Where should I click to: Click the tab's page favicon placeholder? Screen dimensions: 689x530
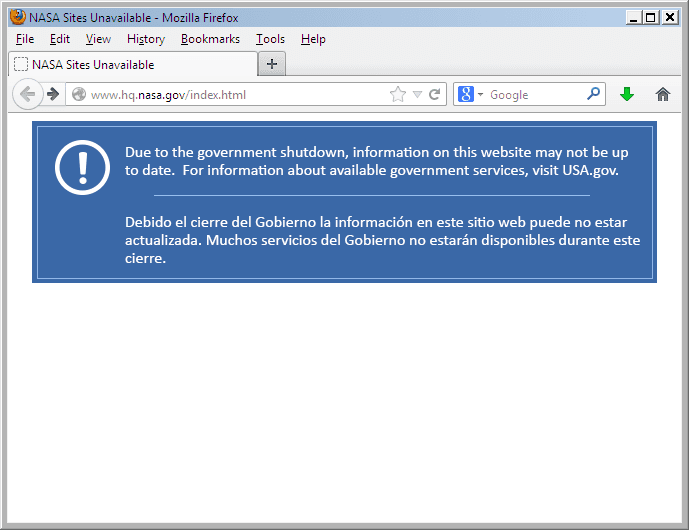21,64
